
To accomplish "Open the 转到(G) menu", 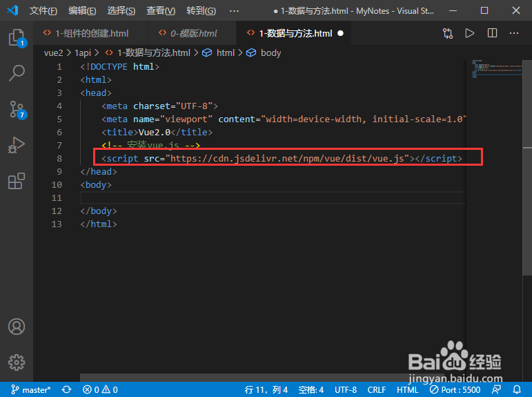I will click(x=201, y=11).
